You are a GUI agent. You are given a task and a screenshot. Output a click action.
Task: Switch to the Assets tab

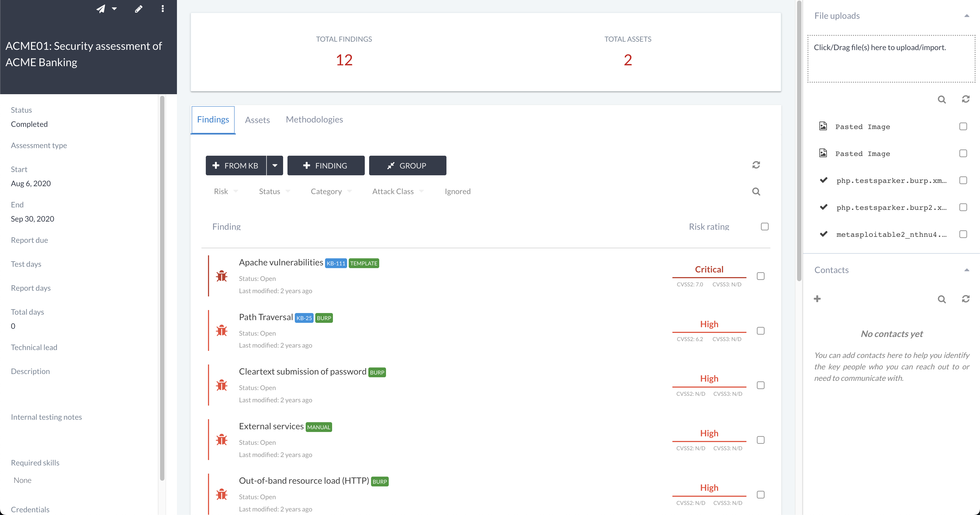[x=257, y=120]
